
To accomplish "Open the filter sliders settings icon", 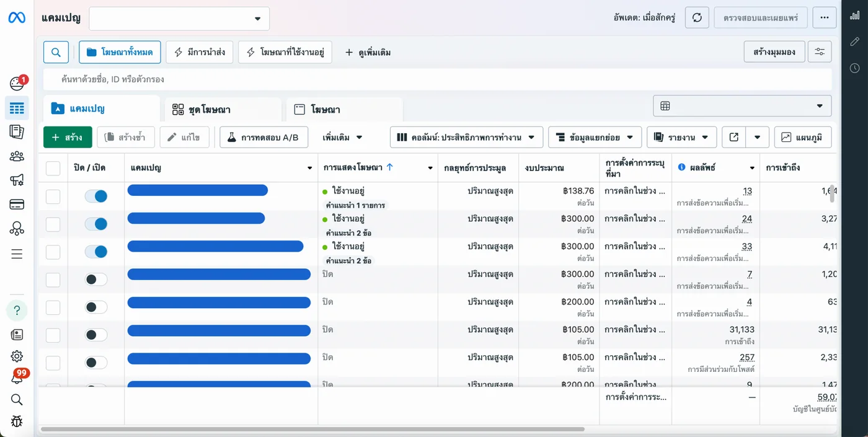I will click(x=820, y=52).
